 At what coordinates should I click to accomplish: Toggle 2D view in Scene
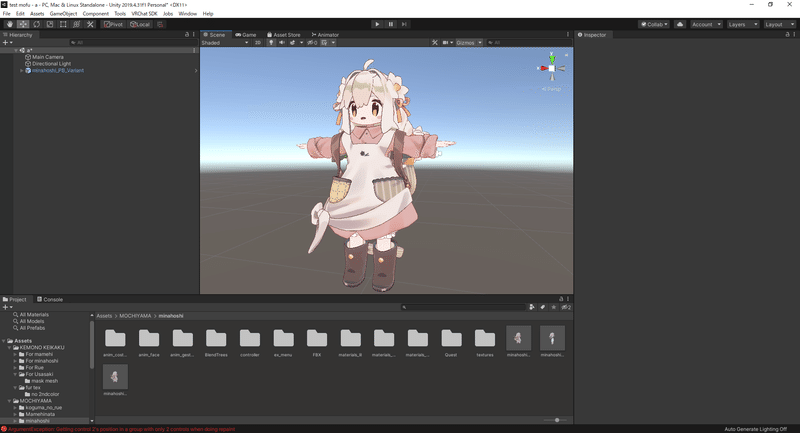[x=258, y=43]
